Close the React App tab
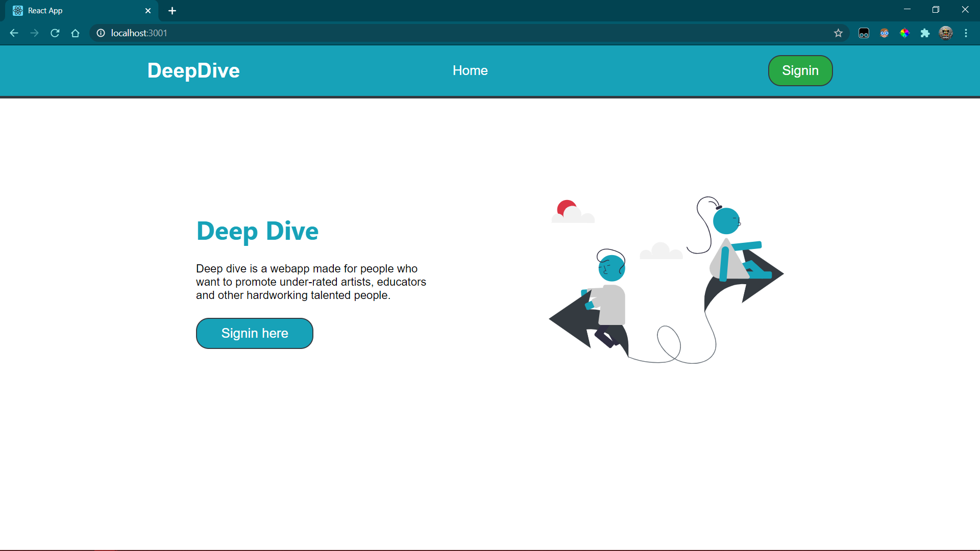The width and height of the screenshot is (980, 551). click(x=148, y=11)
